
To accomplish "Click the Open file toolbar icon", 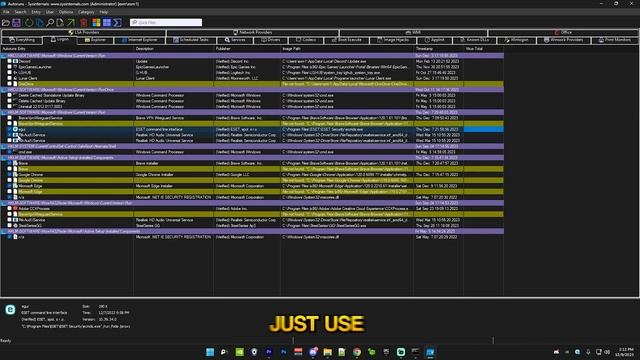I will point(6,22).
